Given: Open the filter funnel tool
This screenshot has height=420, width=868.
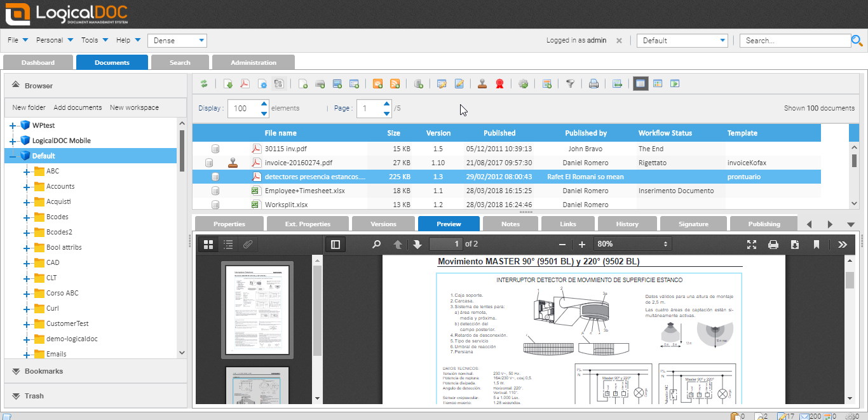Looking at the screenshot, I should point(570,83).
